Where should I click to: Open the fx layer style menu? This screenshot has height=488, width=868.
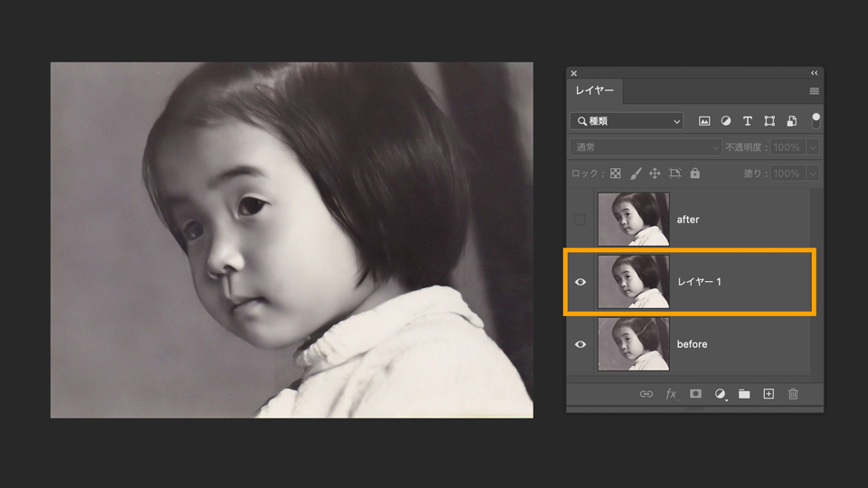coord(671,394)
